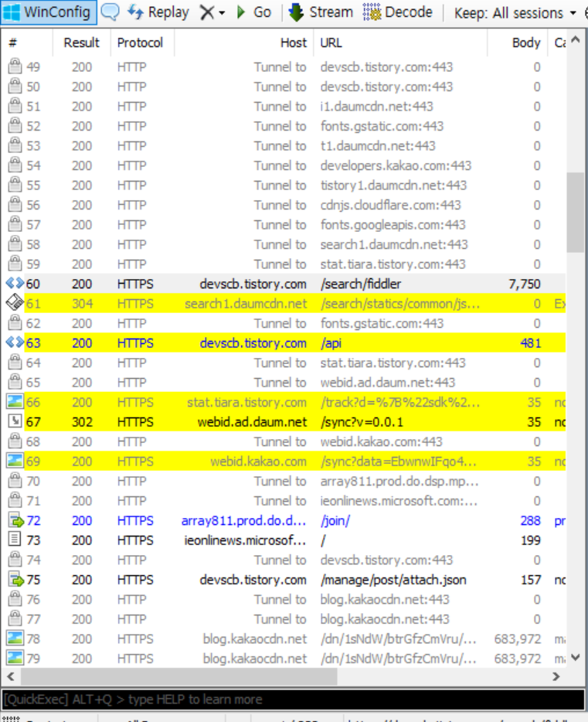Click the not-modified cache icon of session 61
This screenshot has height=722, width=588.
[x=15, y=303]
